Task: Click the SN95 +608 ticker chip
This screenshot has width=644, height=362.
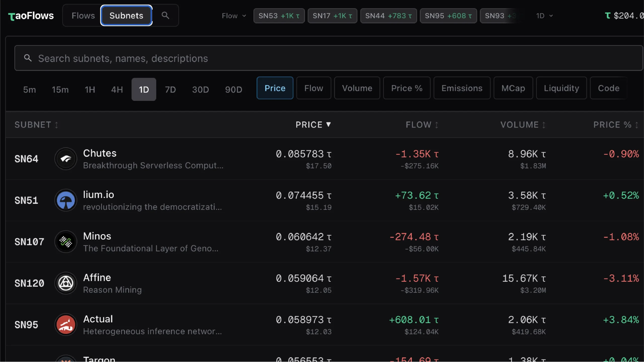Action: 448,16
